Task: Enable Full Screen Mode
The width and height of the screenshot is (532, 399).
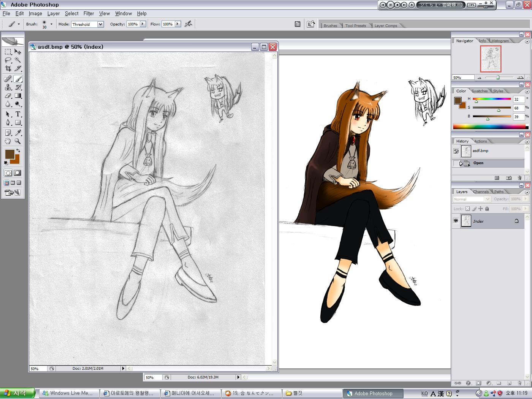Action: click(19, 183)
